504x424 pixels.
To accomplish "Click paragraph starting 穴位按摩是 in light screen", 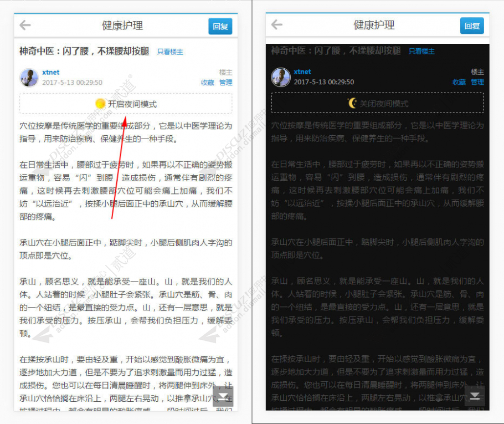I will click(126, 132).
